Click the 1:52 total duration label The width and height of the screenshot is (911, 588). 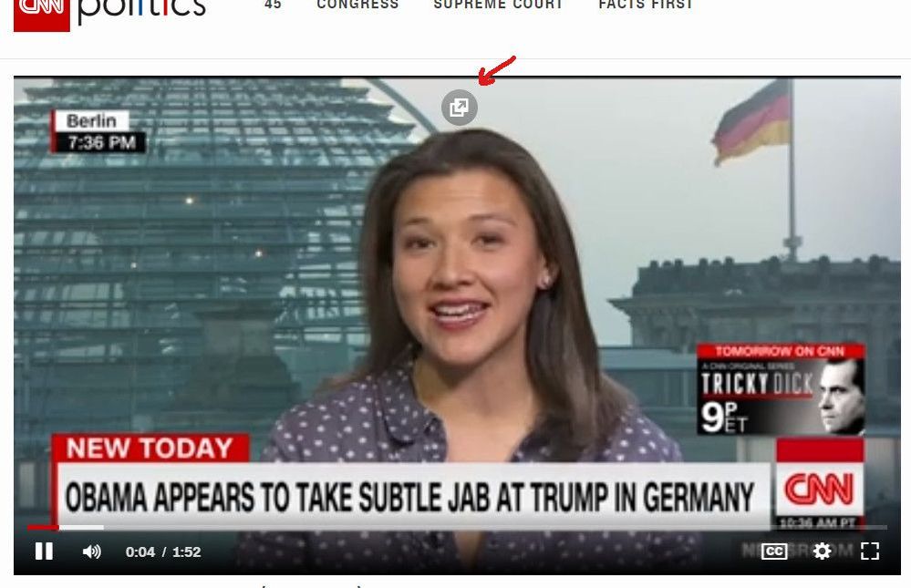pyautogui.click(x=186, y=552)
